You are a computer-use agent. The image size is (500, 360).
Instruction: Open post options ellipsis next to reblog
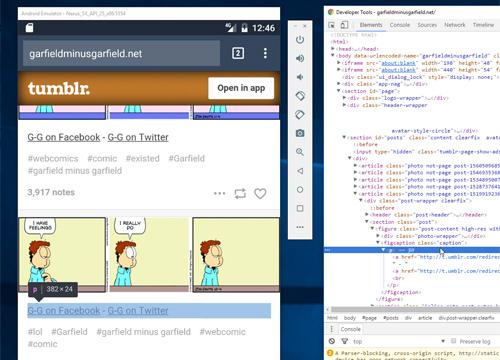219,193
